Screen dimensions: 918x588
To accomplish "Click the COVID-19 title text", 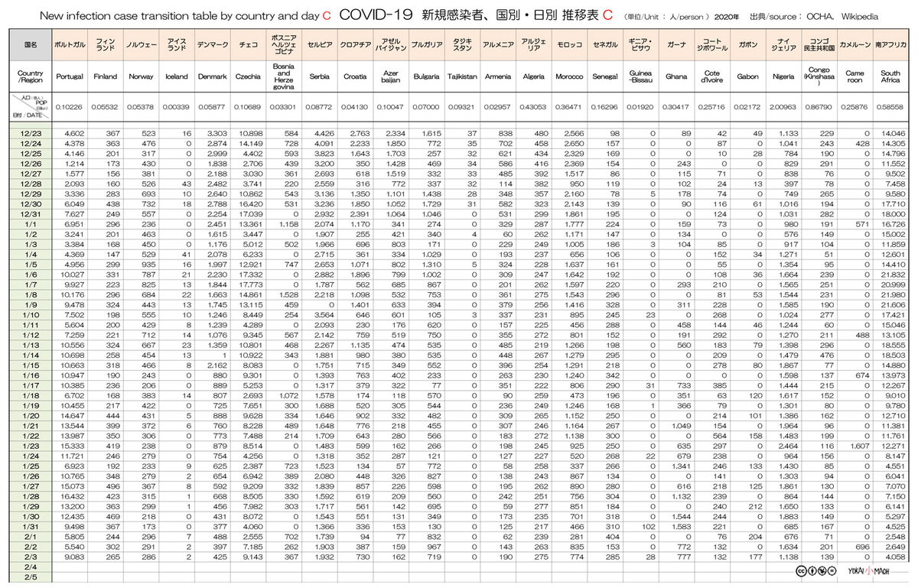I will (376, 15).
